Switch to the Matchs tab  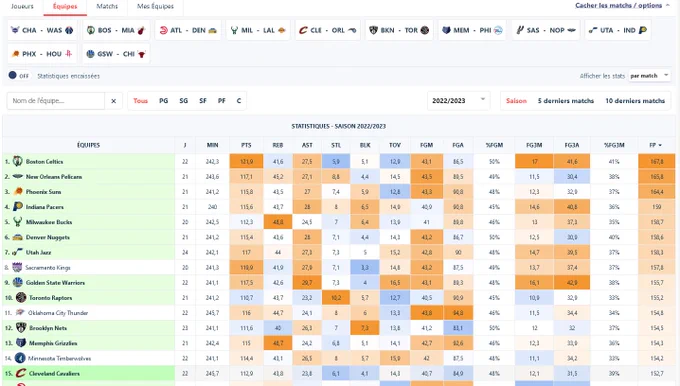tap(107, 6)
